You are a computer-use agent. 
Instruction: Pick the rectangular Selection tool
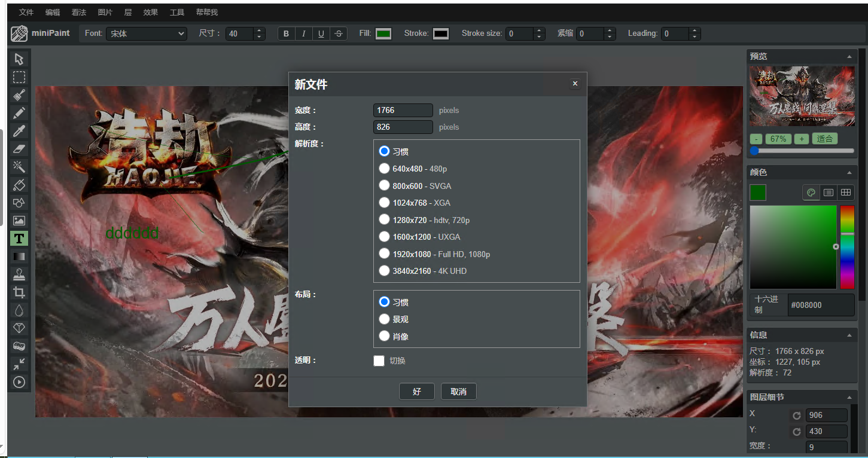click(x=19, y=77)
